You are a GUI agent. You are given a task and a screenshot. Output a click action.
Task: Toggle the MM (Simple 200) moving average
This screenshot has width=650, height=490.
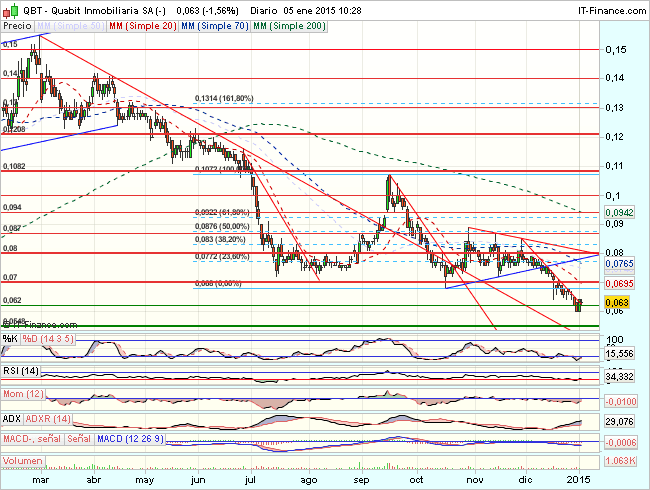point(289,26)
